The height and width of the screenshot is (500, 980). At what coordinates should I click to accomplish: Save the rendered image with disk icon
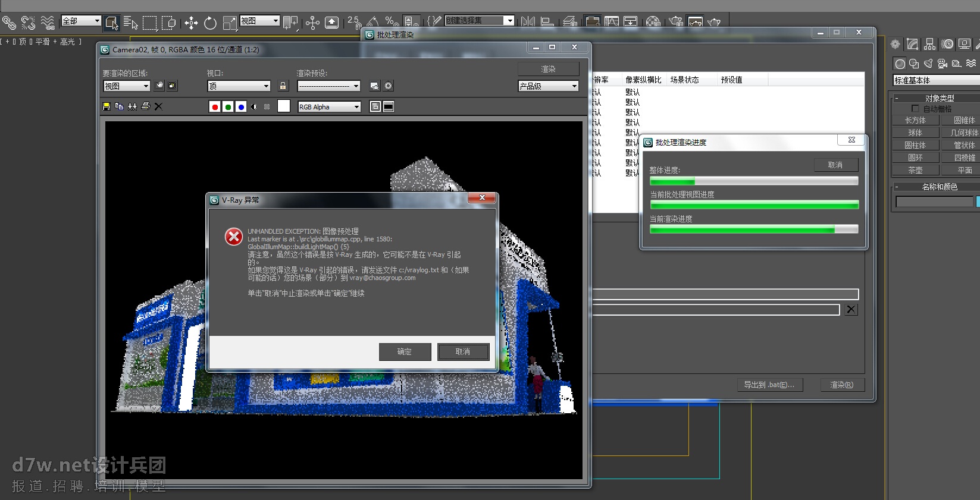point(107,106)
